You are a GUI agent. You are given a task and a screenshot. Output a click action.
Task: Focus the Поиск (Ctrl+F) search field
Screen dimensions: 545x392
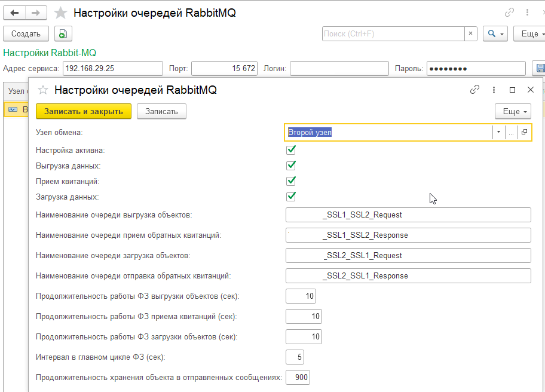(x=393, y=33)
